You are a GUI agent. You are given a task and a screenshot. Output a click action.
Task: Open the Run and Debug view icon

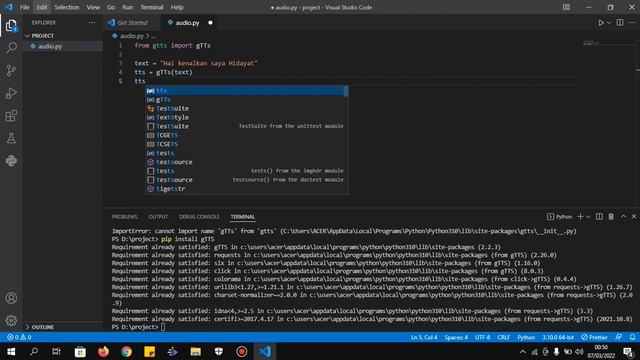(11, 93)
